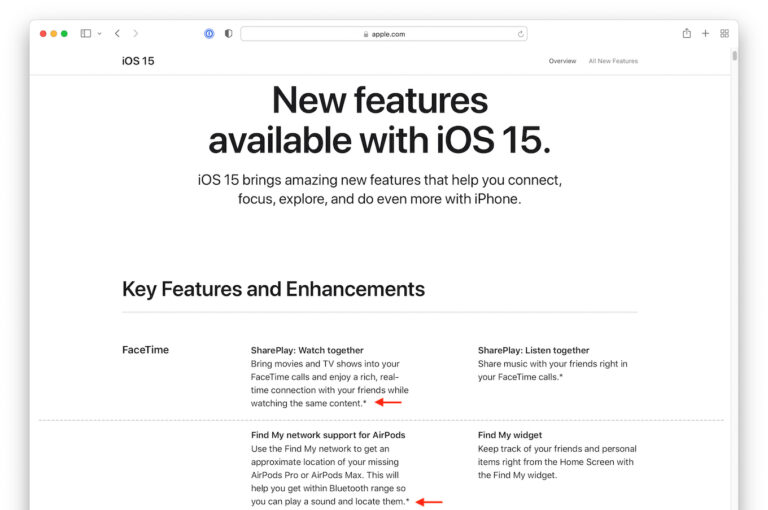Select 'SharePlay: Watch together' heading
The width and height of the screenshot is (768, 510).
pos(307,350)
